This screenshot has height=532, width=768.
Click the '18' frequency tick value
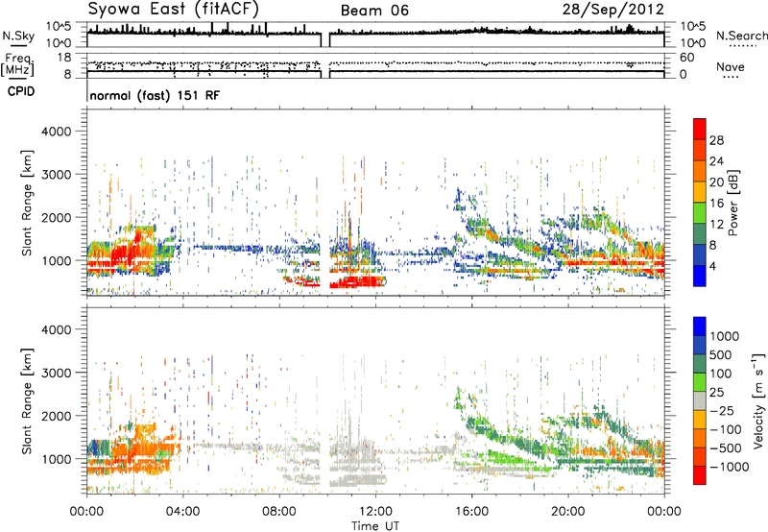coord(64,58)
